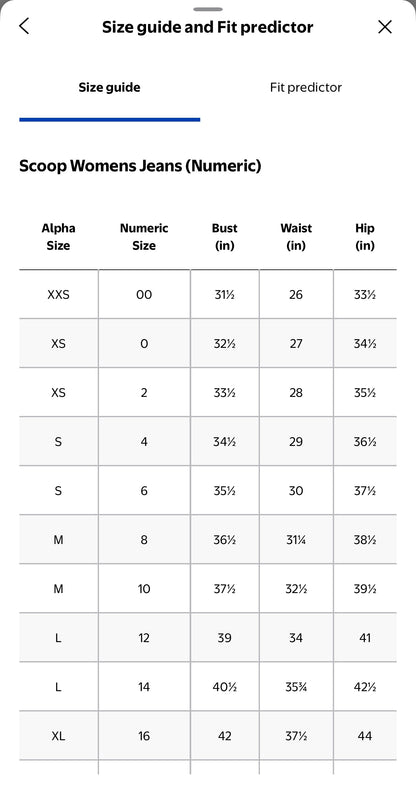Tap the Bust (in) column header

click(x=224, y=237)
